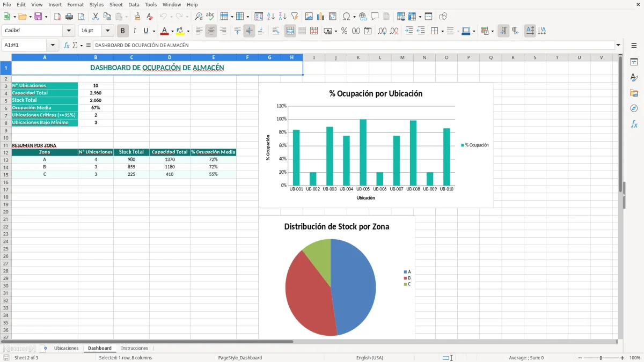Open the Font Name dropdown
This screenshot has height=362, width=644.
(x=69, y=31)
